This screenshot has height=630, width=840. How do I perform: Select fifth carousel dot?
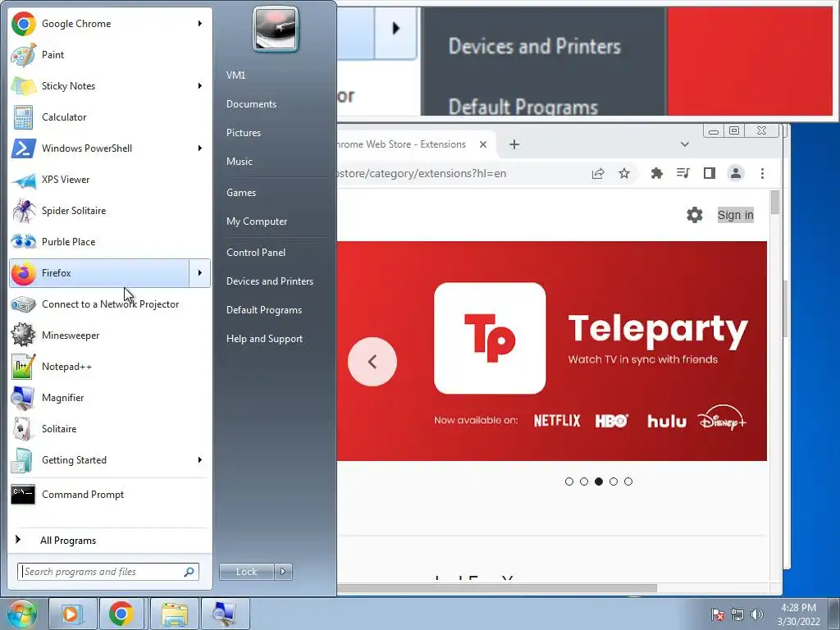pos(628,482)
